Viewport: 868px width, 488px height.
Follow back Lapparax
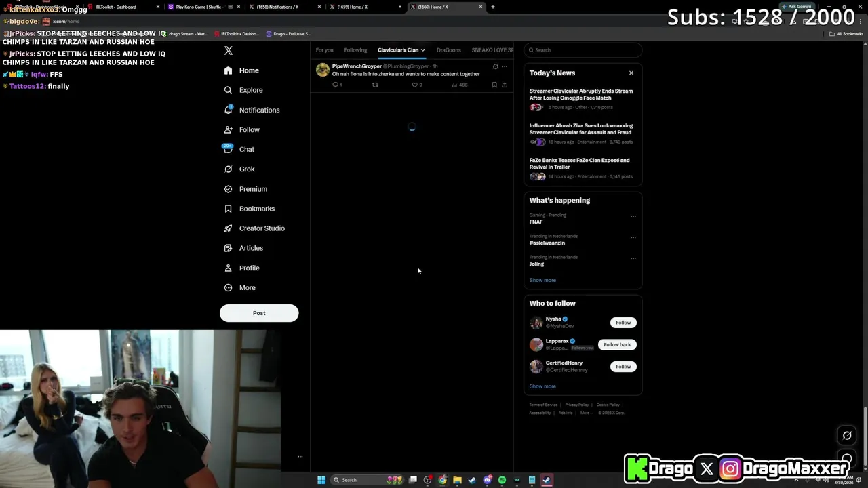click(x=617, y=344)
